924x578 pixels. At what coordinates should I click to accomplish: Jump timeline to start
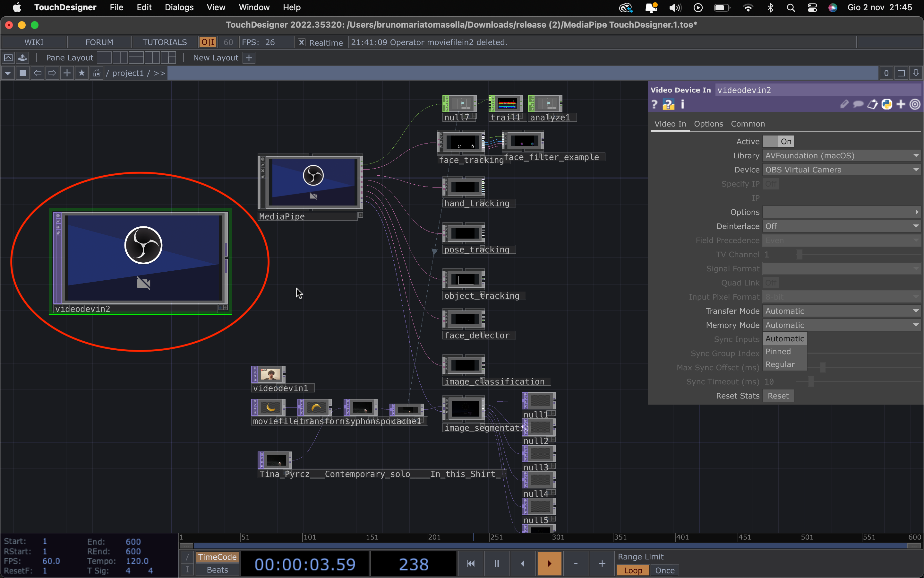pos(470,564)
